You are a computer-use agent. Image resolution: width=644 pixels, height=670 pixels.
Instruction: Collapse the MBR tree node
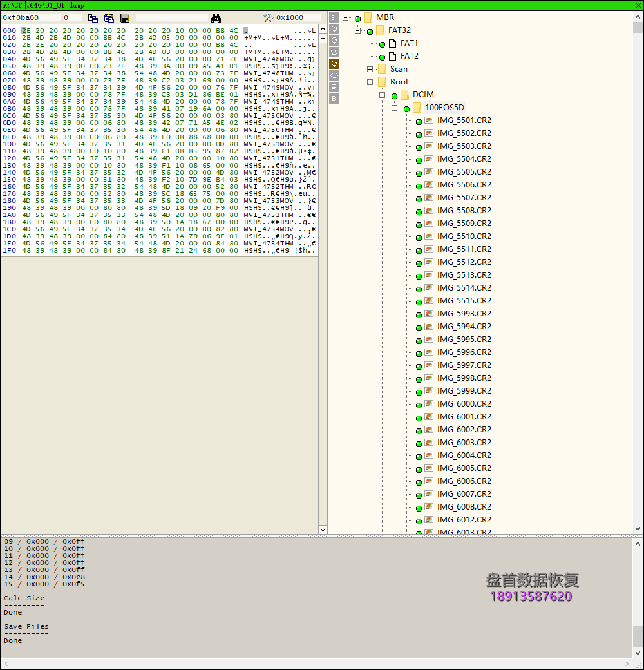pyautogui.click(x=345, y=17)
